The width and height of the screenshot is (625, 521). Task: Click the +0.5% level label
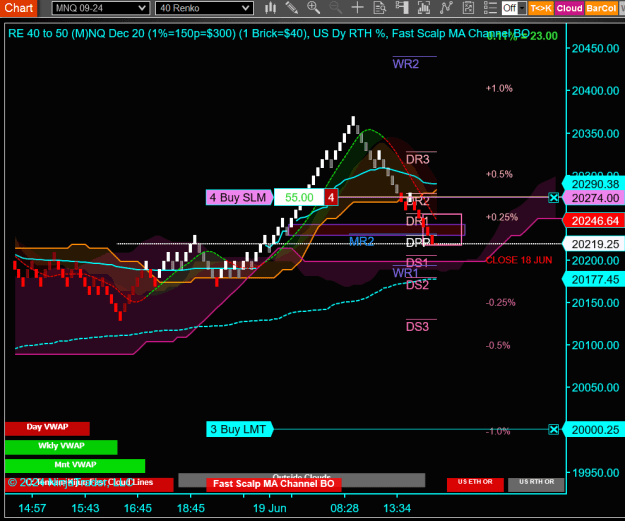499,174
